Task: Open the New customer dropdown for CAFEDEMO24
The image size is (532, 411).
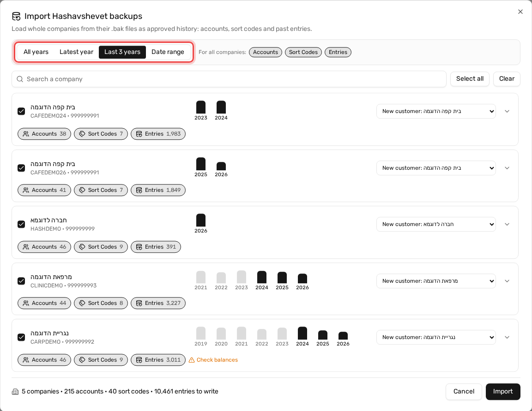Action: (436, 111)
